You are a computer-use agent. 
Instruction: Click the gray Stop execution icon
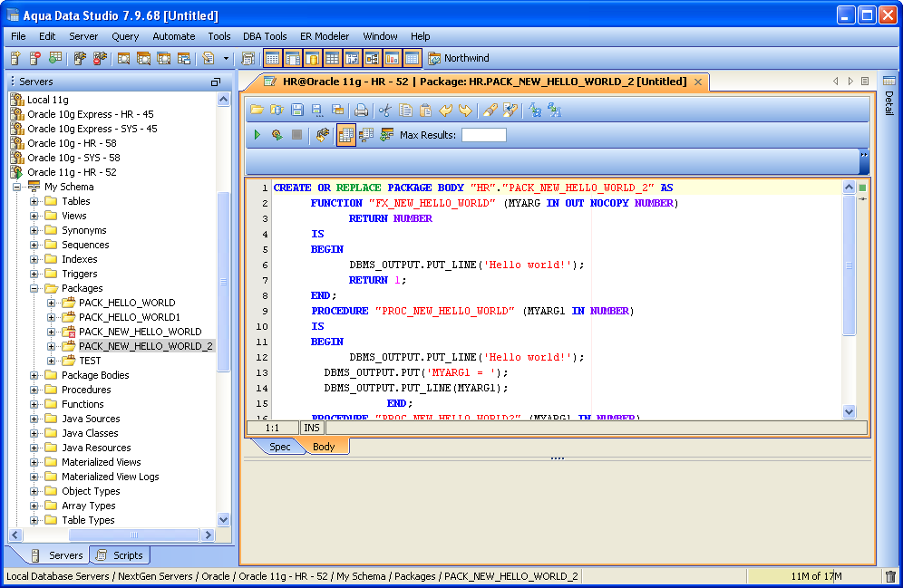point(296,135)
